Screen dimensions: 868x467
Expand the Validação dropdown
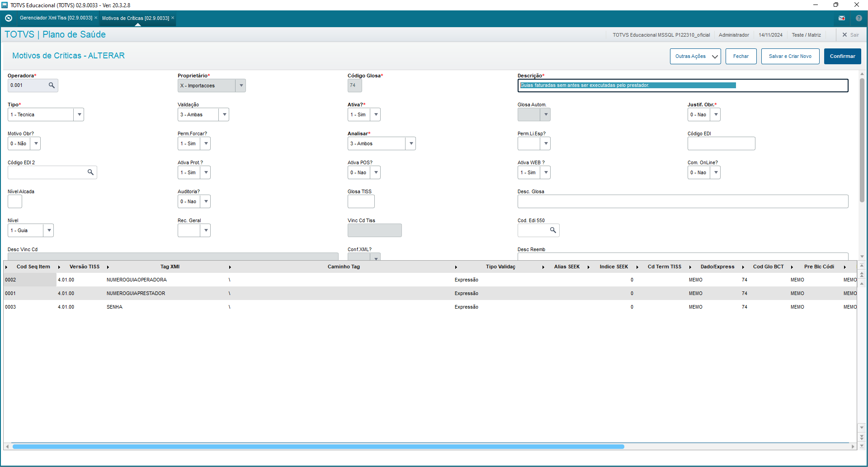pos(224,114)
